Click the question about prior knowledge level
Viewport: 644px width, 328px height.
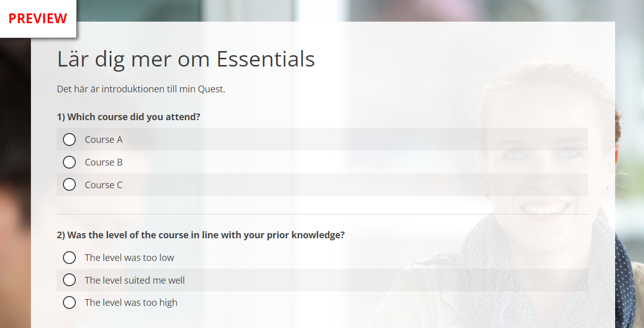tap(201, 235)
